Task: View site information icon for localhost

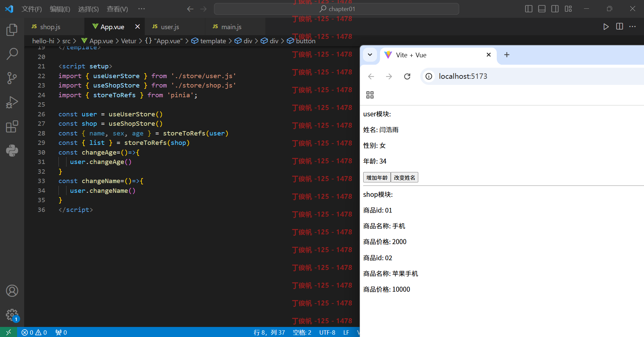Action: click(x=429, y=76)
